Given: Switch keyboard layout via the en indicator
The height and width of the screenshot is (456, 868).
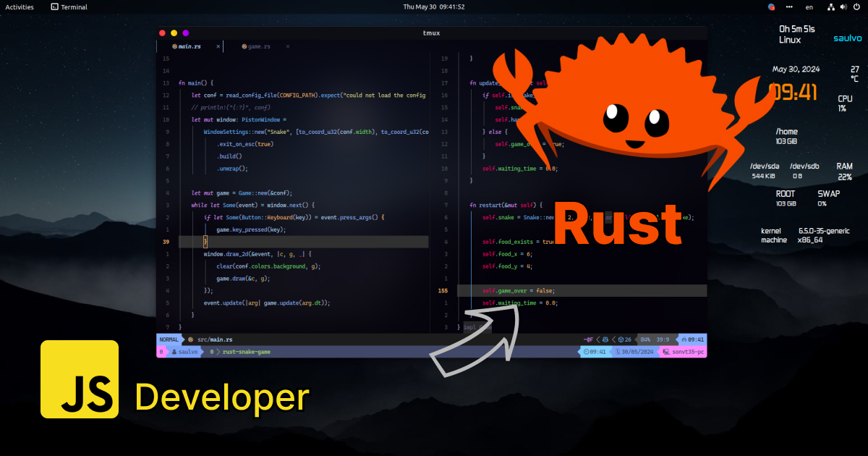Looking at the screenshot, I should (809, 7).
